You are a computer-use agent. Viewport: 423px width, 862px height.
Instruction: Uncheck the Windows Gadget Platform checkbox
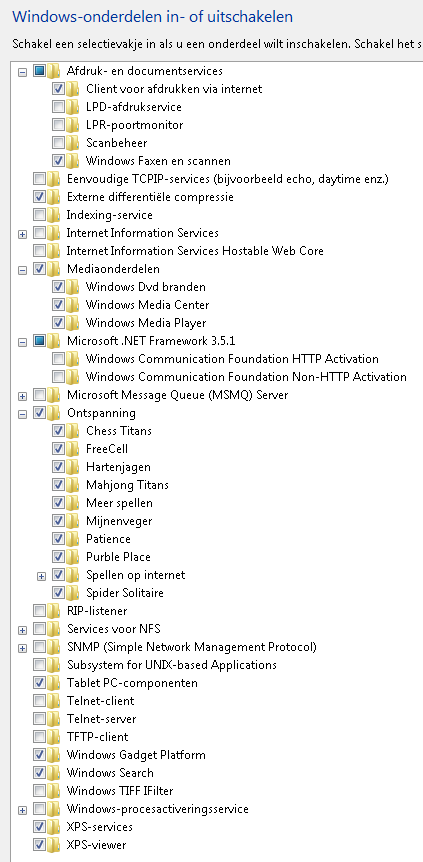coord(39,754)
